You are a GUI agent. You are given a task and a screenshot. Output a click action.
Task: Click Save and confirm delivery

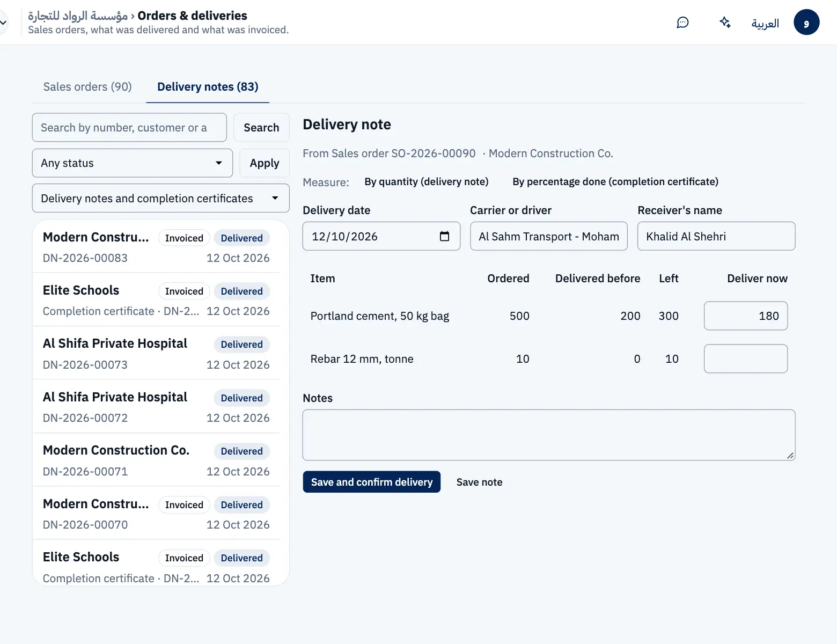pos(372,482)
